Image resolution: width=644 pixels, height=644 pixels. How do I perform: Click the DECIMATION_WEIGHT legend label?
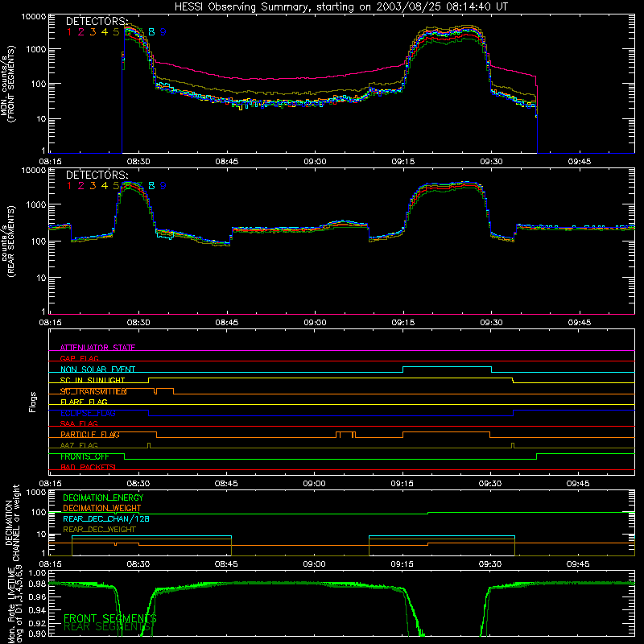pyautogui.click(x=102, y=509)
